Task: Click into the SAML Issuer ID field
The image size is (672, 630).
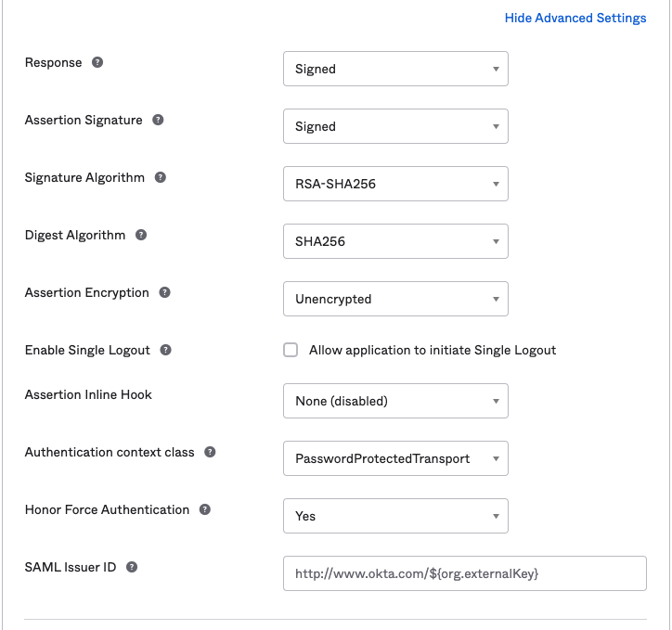Action: pyautogui.click(x=464, y=573)
